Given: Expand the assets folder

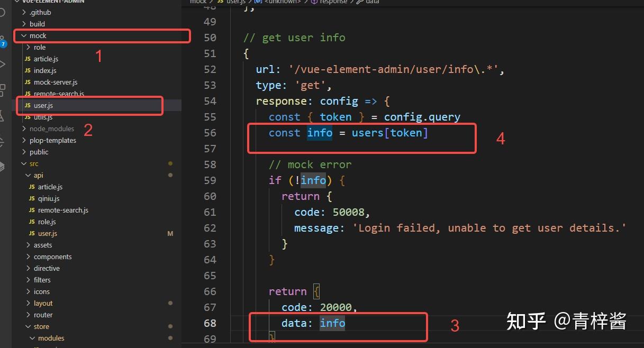Looking at the screenshot, I should coord(43,245).
